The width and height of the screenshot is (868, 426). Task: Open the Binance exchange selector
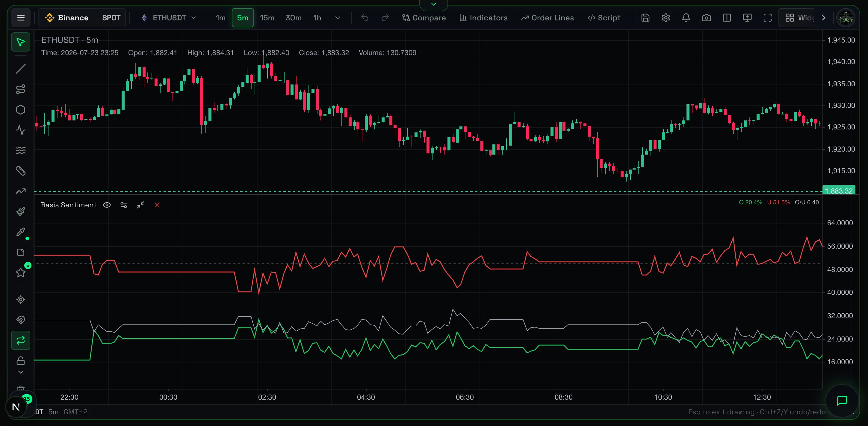(67, 18)
